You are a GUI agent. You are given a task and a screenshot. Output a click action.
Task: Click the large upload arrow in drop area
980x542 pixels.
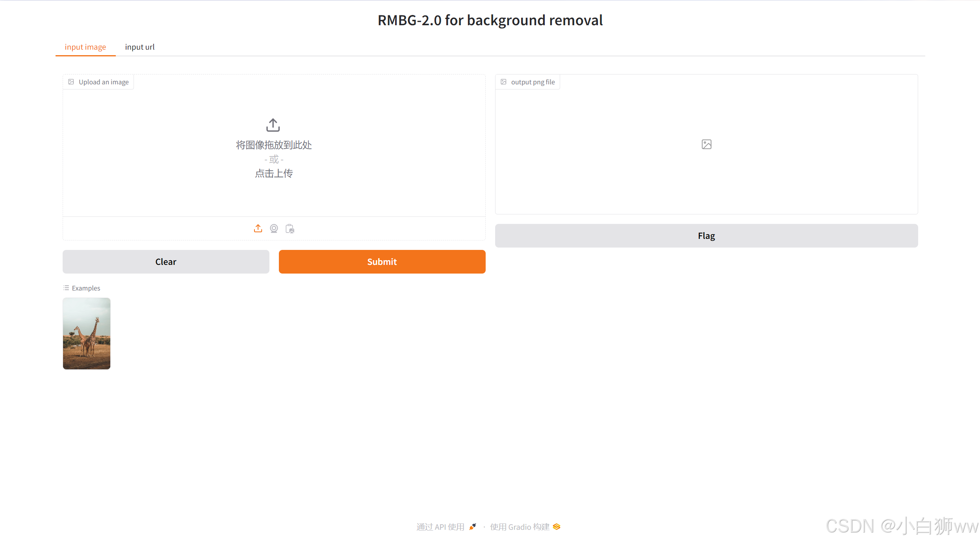[273, 125]
